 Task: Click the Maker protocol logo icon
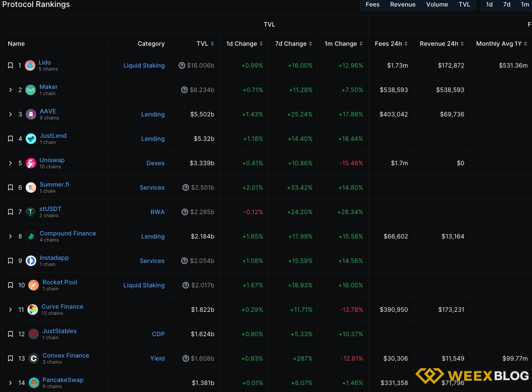click(x=31, y=90)
